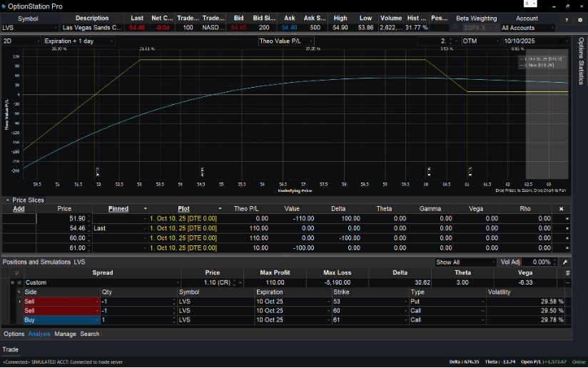Open the calendar icon in 10/10/2025 field

click(561, 41)
